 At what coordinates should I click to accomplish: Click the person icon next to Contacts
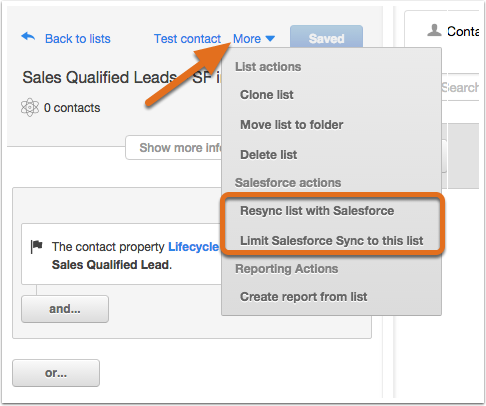[434, 30]
